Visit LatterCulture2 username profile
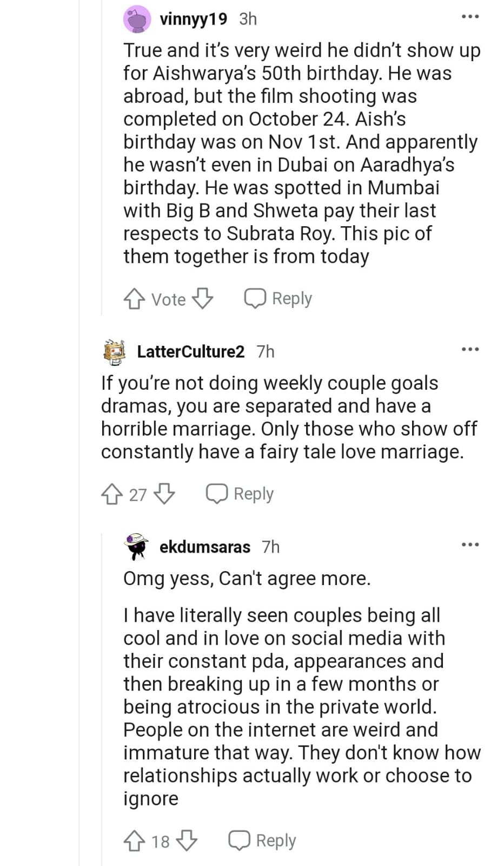 pyautogui.click(x=190, y=352)
